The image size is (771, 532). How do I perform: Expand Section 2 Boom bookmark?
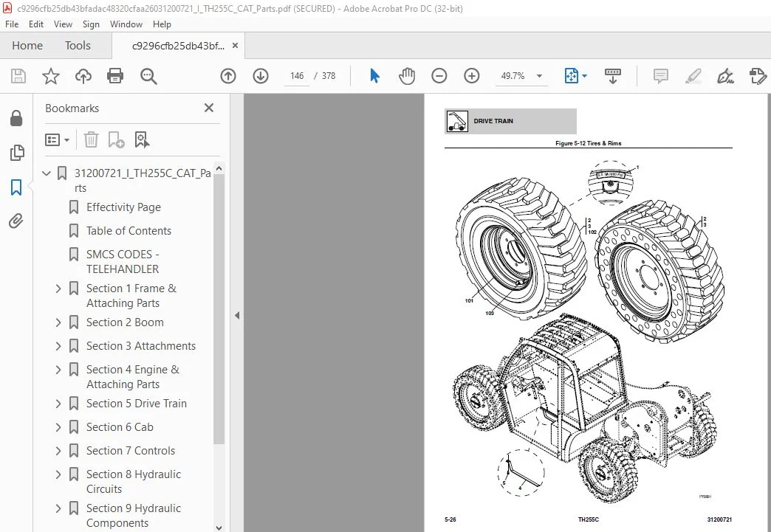(x=58, y=322)
